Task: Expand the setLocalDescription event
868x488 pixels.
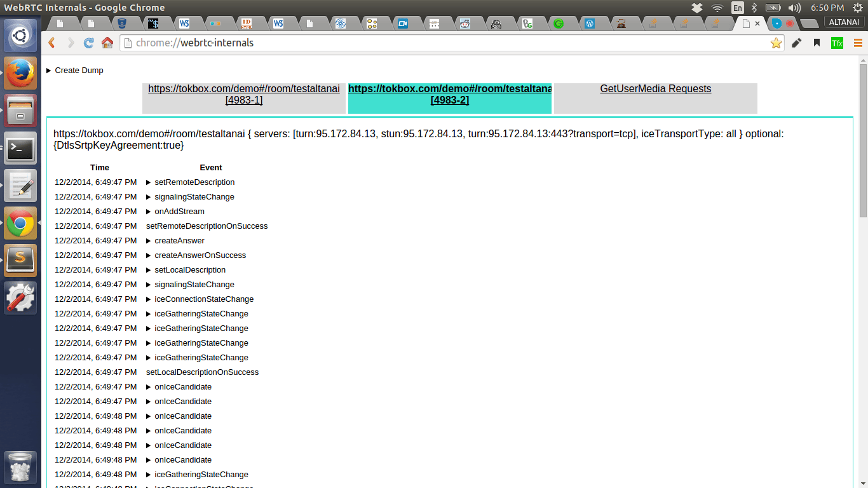Action: (186, 270)
